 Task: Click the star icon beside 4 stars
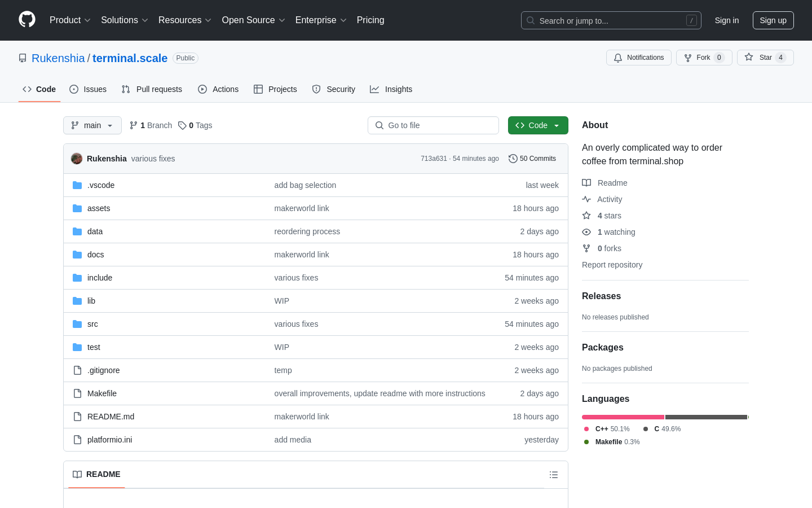coord(586,216)
